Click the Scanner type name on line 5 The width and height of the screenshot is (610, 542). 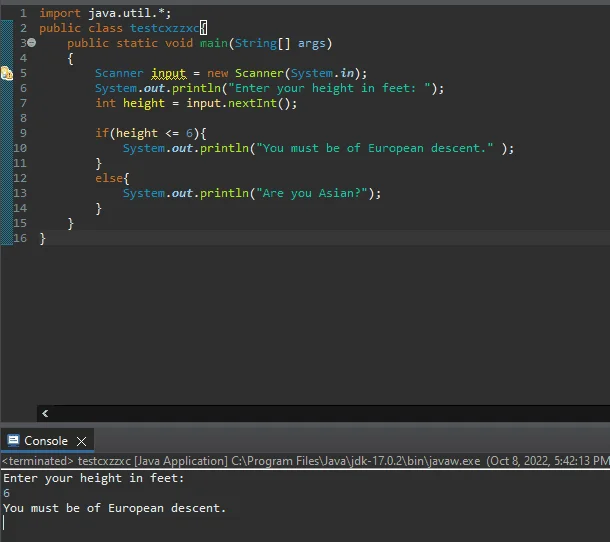(x=119, y=73)
